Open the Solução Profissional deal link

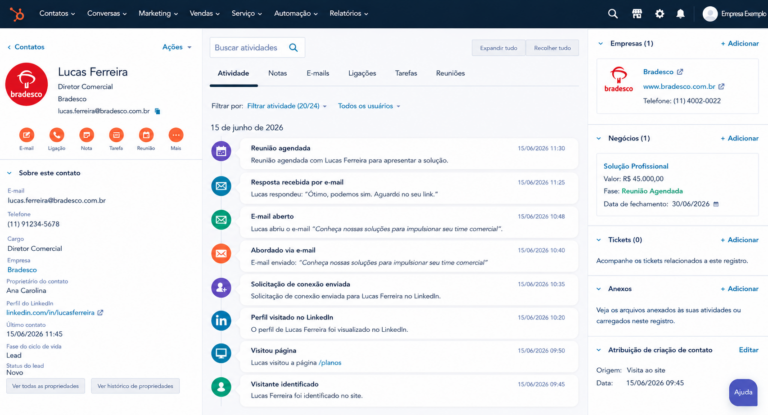tap(635, 166)
